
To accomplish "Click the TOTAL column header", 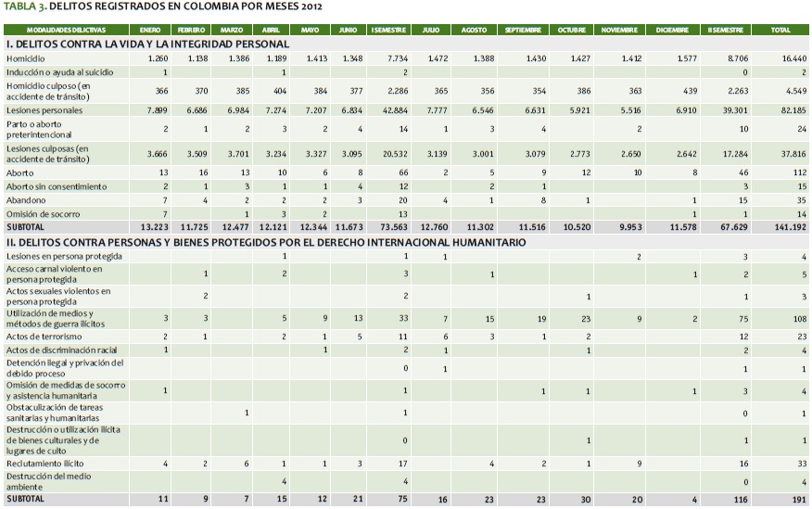I will pos(780,30).
